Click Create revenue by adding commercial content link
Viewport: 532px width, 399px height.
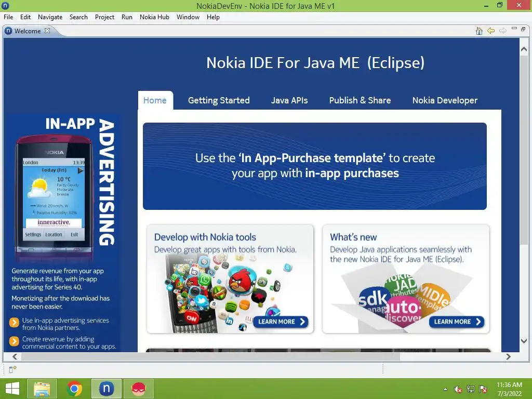pos(69,343)
